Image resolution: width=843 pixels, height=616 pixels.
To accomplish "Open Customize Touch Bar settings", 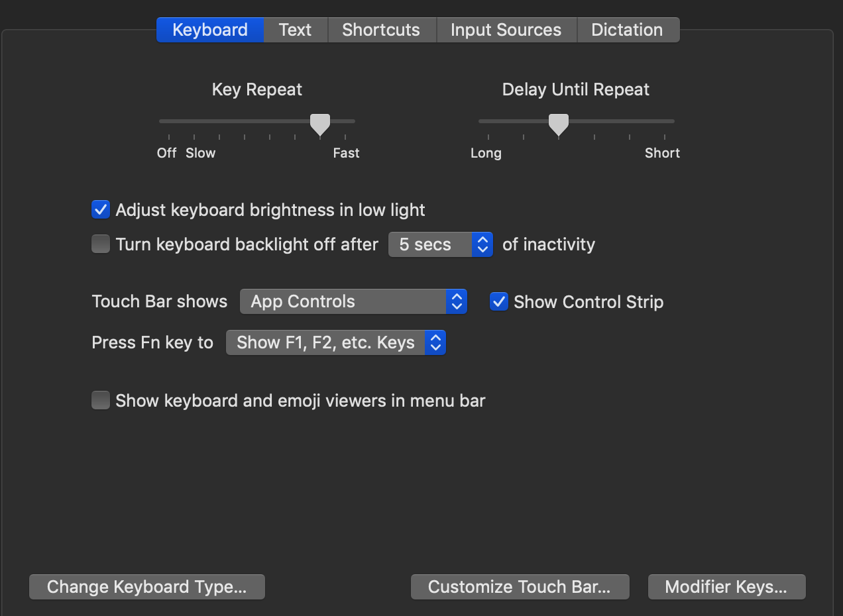I will click(520, 587).
